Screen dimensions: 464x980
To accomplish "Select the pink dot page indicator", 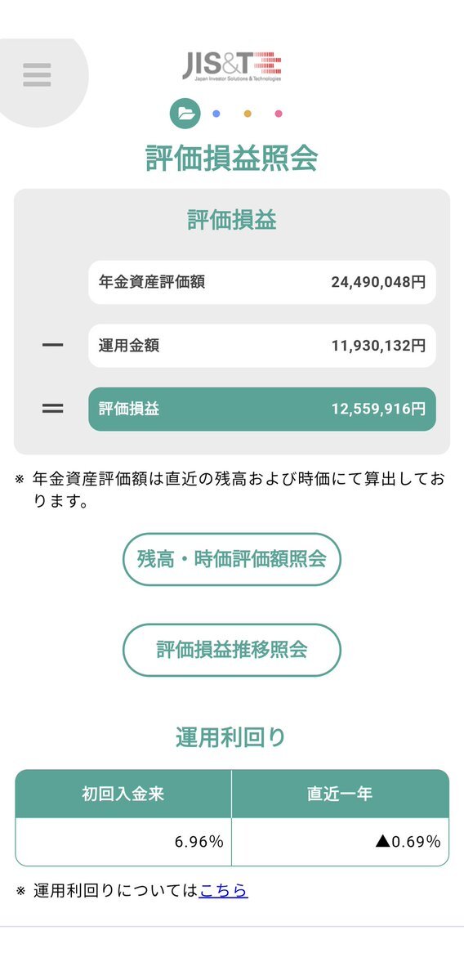I will pyautogui.click(x=279, y=114).
